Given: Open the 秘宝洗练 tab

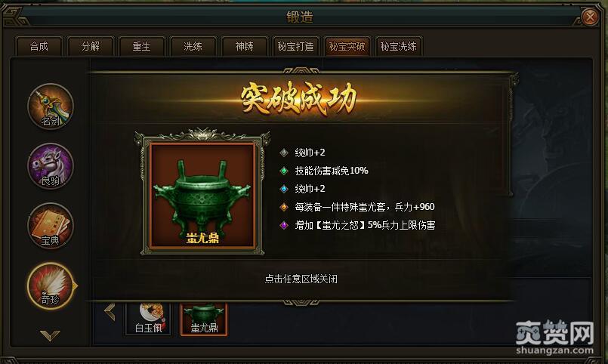Looking at the screenshot, I should click(x=398, y=47).
